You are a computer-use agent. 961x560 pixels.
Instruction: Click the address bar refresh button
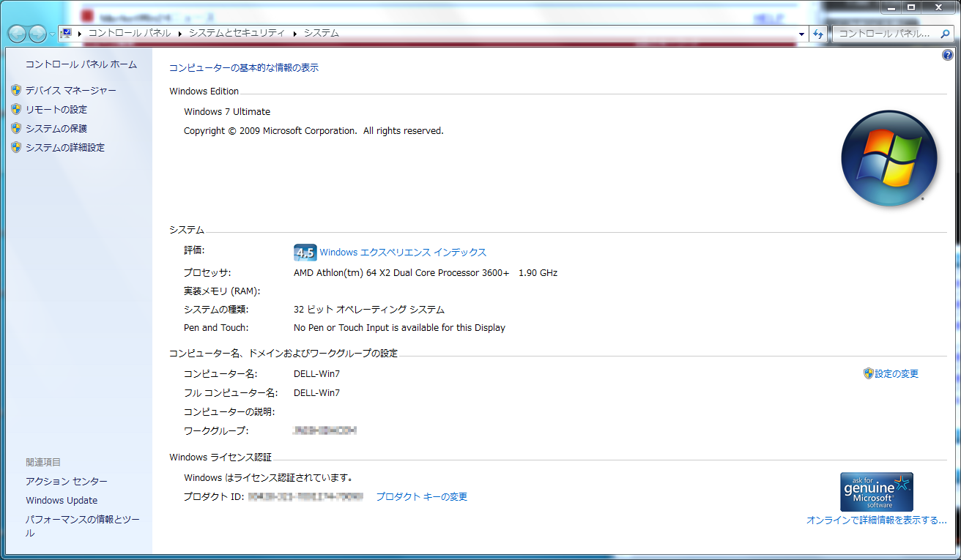coord(818,34)
